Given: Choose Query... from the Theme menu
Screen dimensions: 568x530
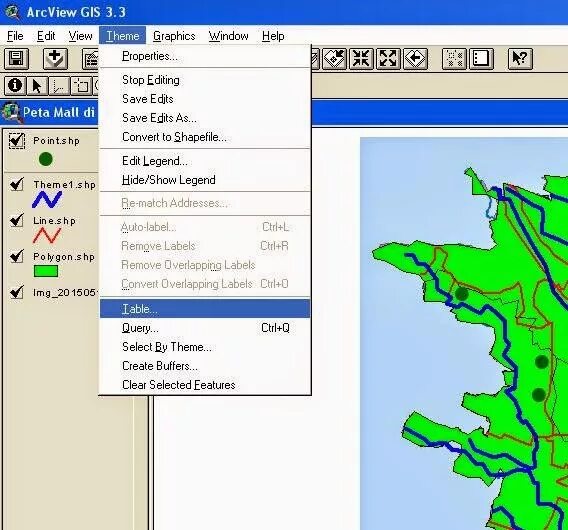Looking at the screenshot, I should click(x=205, y=328).
